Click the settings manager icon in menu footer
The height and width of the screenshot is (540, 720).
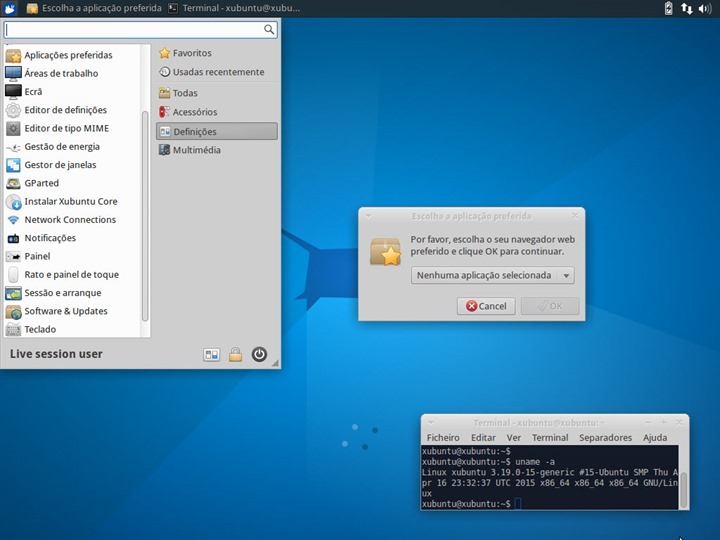212,354
